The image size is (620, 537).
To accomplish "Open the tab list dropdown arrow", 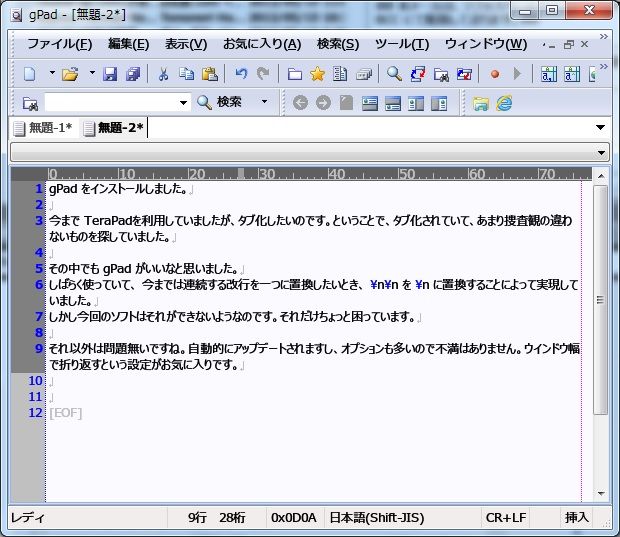I will [600, 127].
